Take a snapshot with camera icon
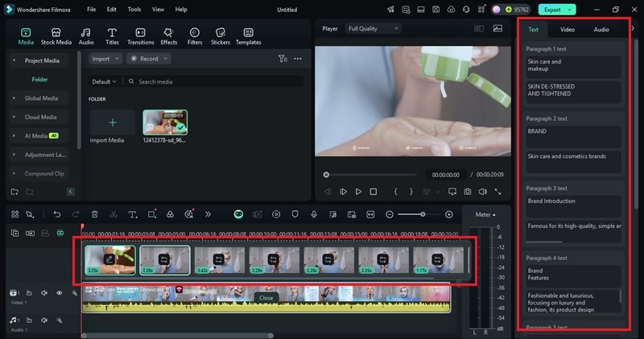 [x=468, y=192]
